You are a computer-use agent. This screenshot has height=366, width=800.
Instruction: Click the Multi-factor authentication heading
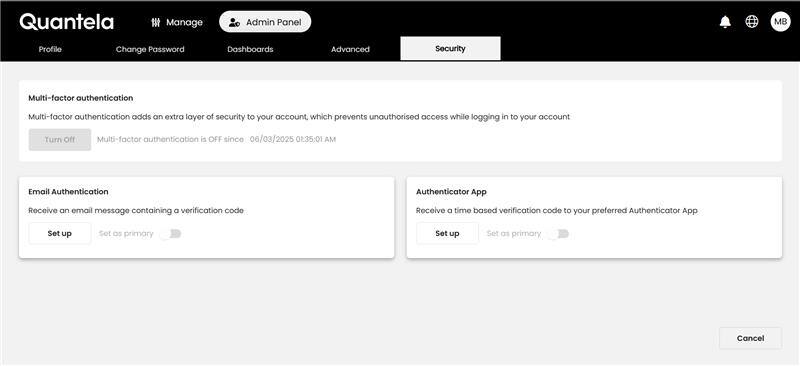[81, 98]
